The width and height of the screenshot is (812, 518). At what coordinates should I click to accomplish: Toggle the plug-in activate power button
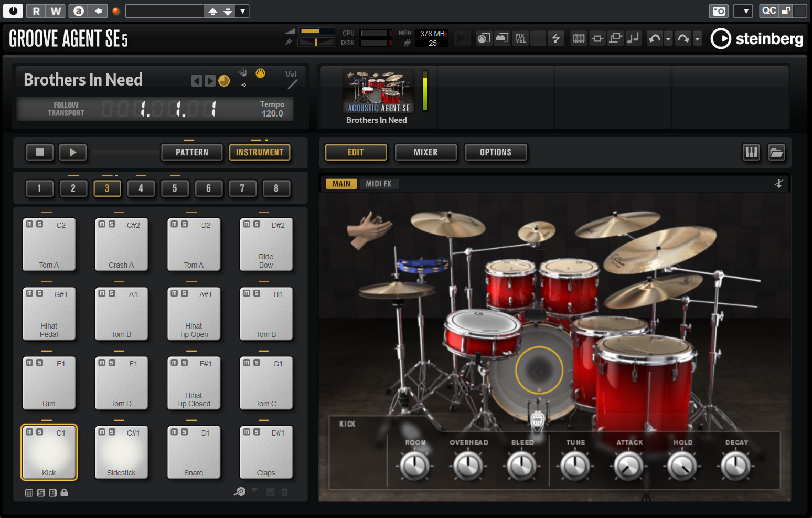[x=13, y=10]
